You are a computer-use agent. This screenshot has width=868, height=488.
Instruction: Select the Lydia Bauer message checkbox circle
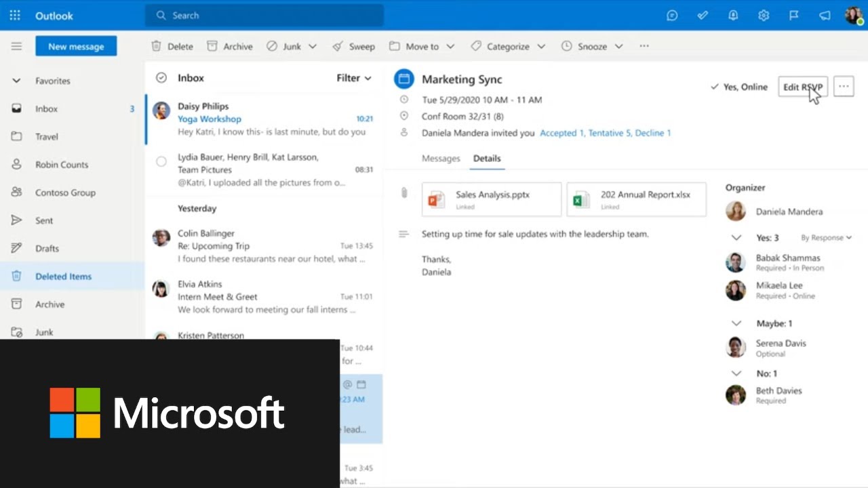161,161
